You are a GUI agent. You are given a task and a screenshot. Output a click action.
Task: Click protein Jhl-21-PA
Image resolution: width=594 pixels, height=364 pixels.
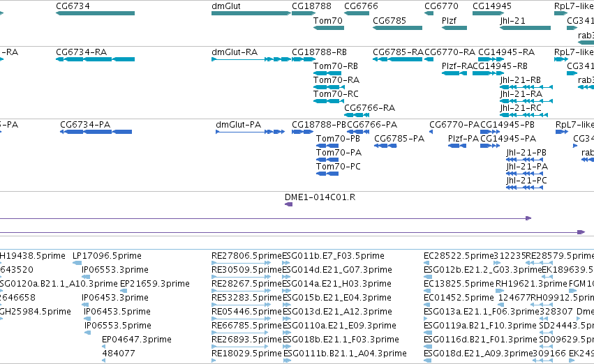tap(527, 167)
